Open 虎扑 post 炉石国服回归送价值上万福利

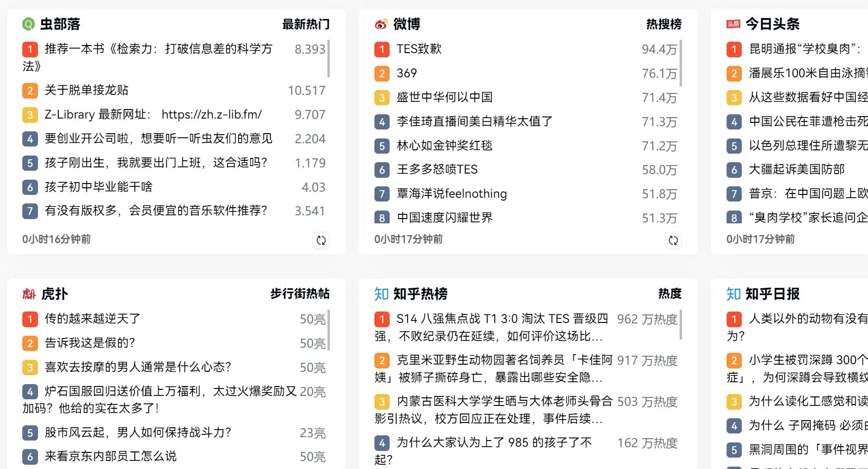(159, 400)
